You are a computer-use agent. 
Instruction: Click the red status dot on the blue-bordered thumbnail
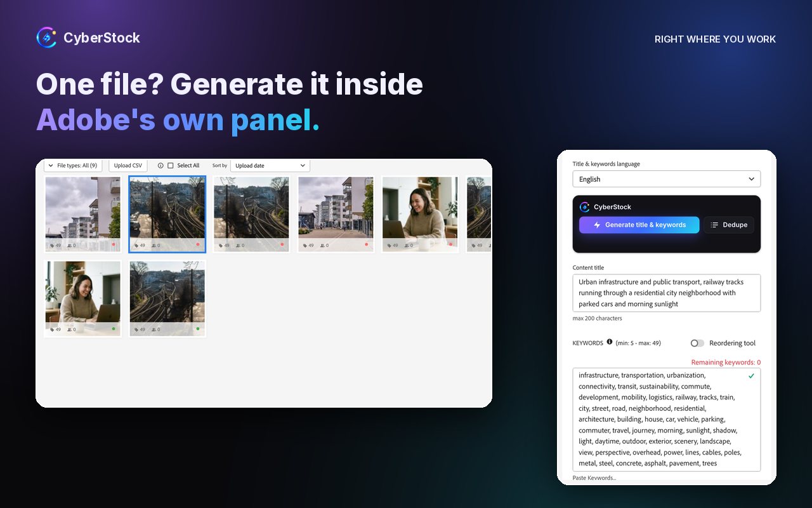pos(198,244)
